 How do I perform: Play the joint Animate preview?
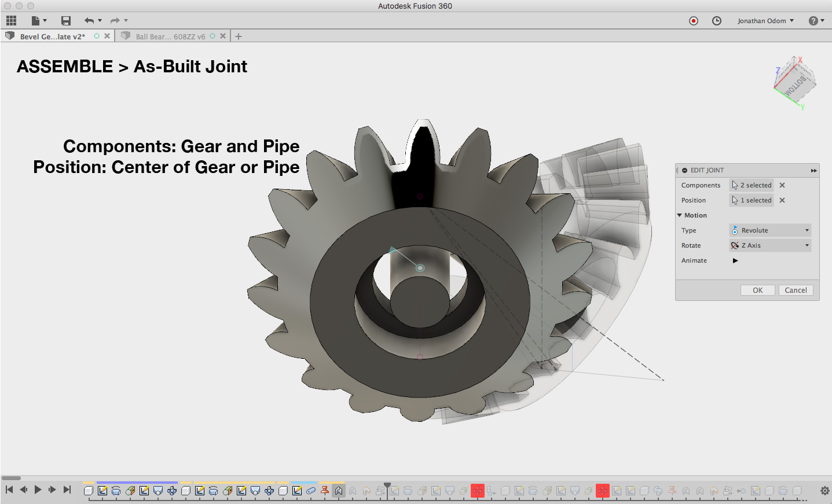735,260
